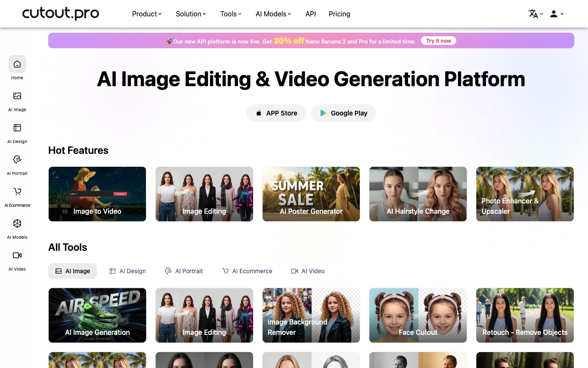Open the Image to Video feature card
This screenshot has width=588, height=368.
(97, 194)
